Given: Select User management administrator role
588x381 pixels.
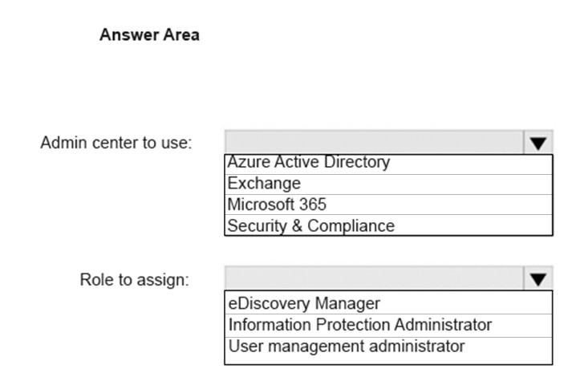Looking at the screenshot, I should click(x=388, y=347).
